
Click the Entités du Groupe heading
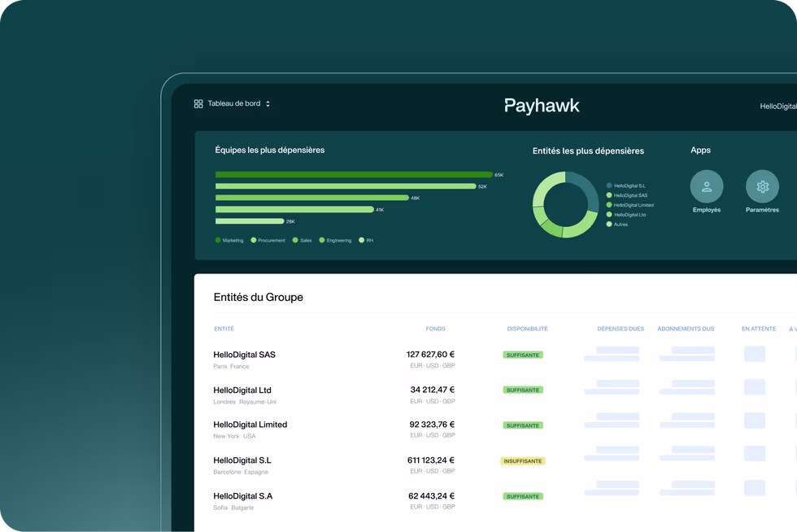click(259, 297)
